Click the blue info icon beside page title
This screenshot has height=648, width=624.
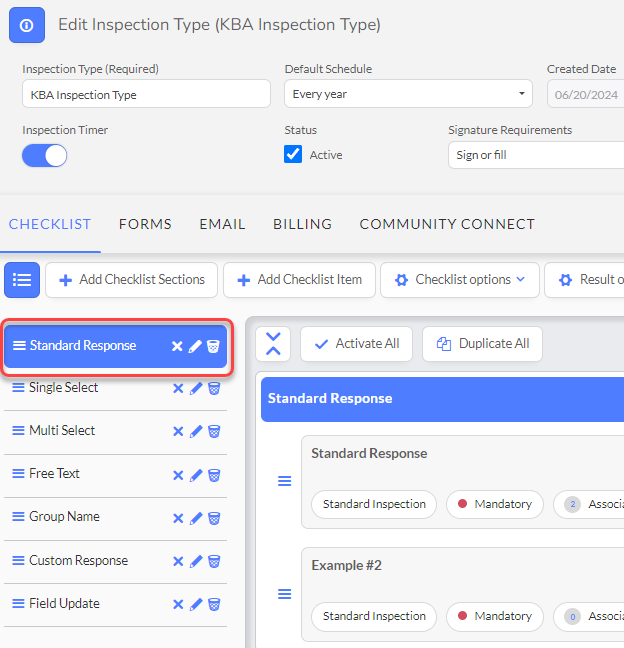(x=27, y=25)
